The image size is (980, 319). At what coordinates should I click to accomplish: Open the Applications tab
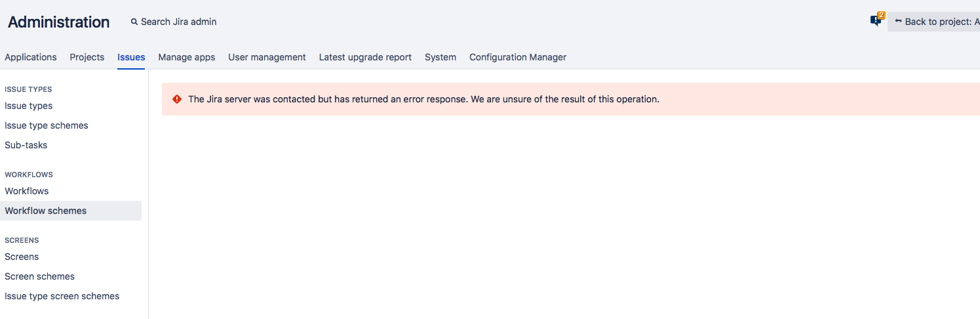(x=31, y=57)
